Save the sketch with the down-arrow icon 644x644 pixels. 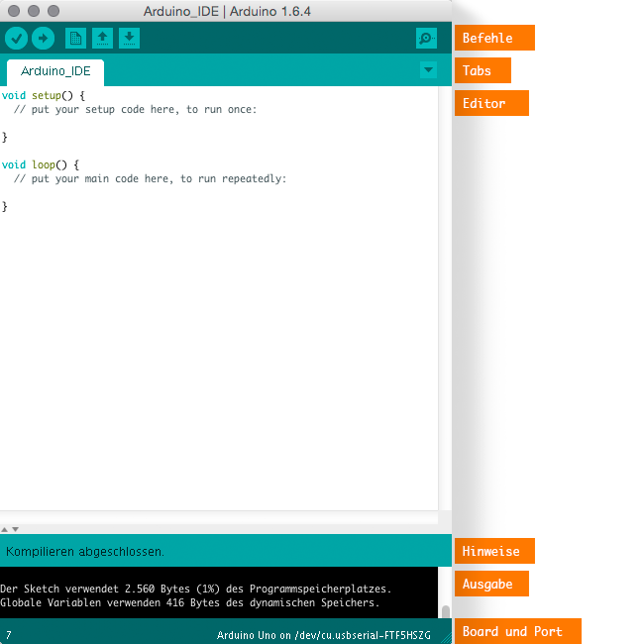tap(130, 39)
